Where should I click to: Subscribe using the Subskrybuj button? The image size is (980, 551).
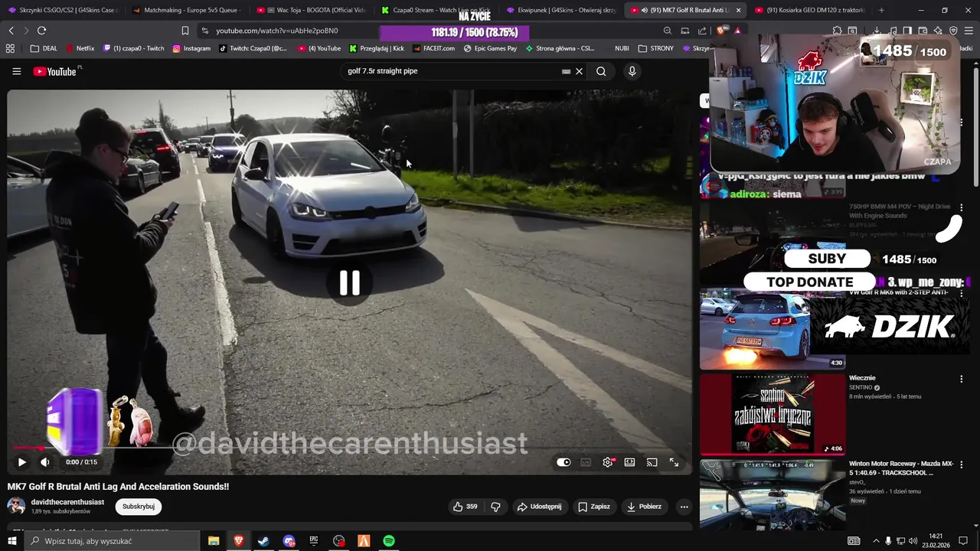(139, 507)
